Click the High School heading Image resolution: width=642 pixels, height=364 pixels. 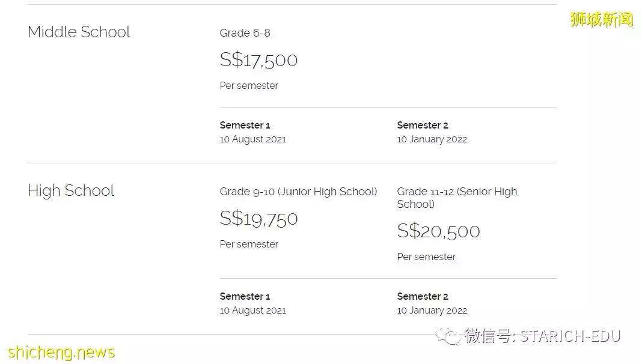[71, 190]
